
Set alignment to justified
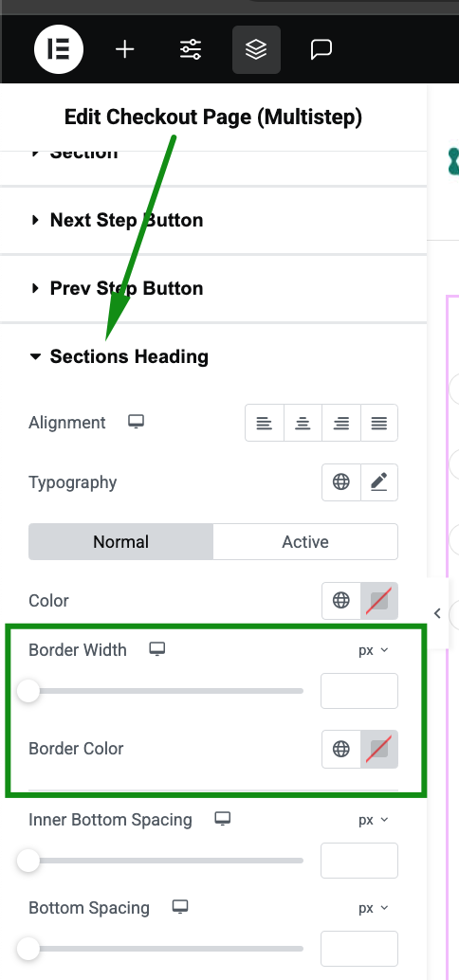[x=379, y=423]
